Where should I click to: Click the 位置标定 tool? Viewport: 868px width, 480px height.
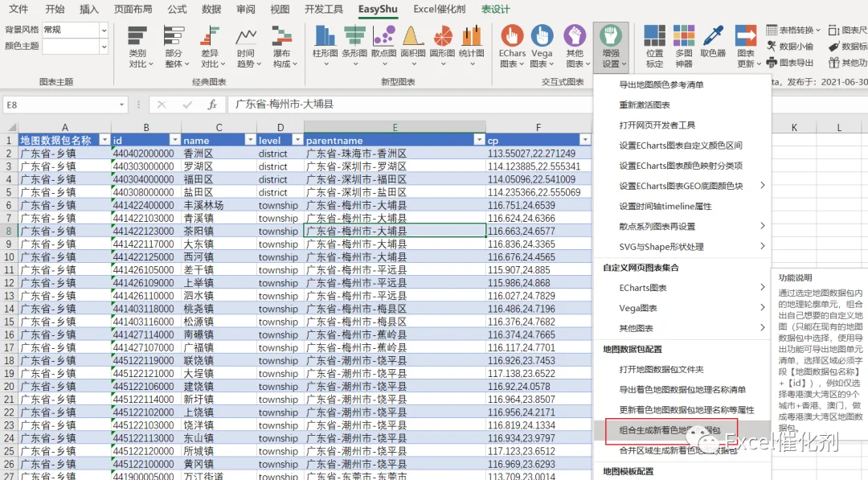tap(654, 47)
